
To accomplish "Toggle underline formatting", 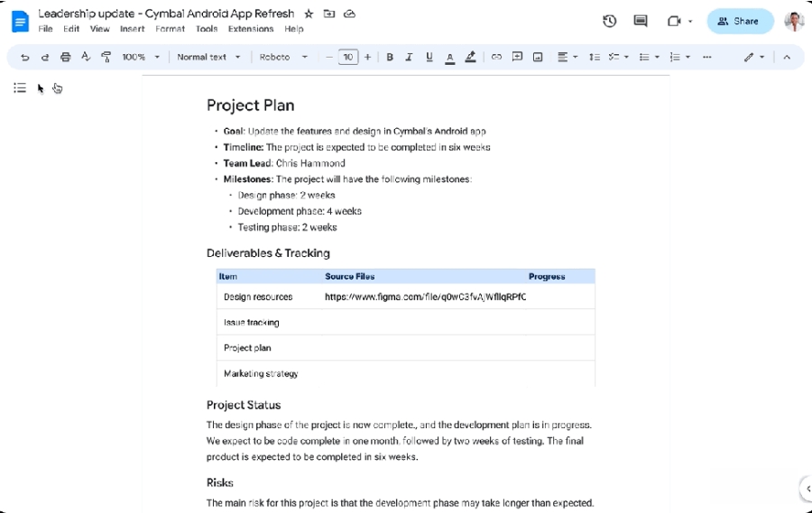I will click(429, 57).
